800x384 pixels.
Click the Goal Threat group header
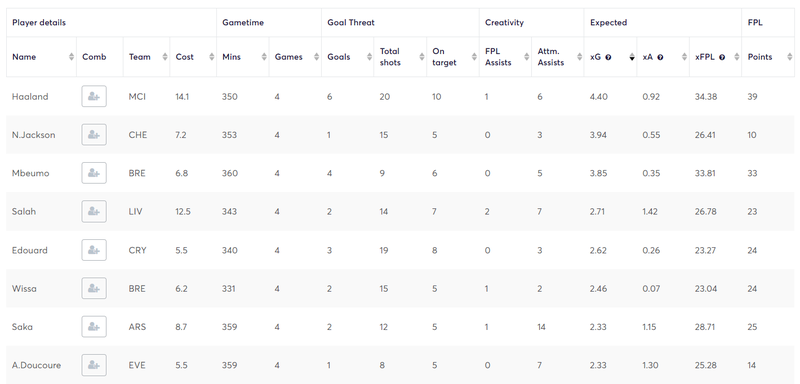[x=351, y=22]
